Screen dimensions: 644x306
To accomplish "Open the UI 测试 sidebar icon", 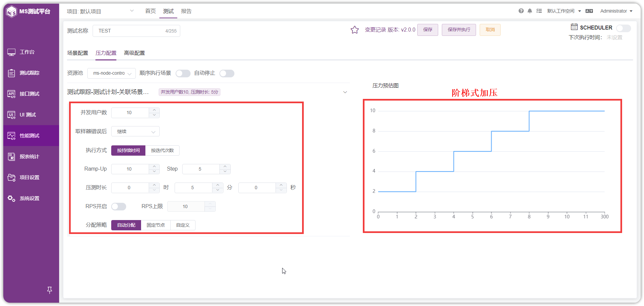I will [11, 115].
